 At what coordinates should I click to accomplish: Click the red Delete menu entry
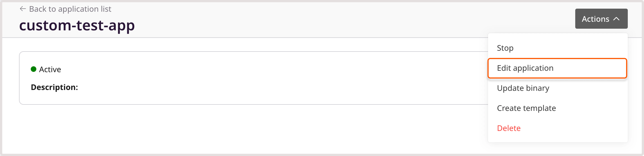pyautogui.click(x=508, y=128)
